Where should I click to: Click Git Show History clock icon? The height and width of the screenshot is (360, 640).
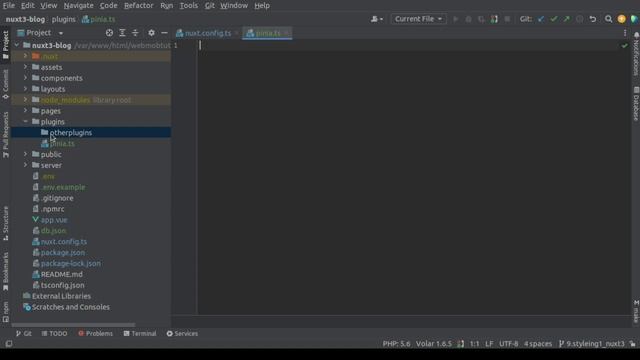[579, 19]
